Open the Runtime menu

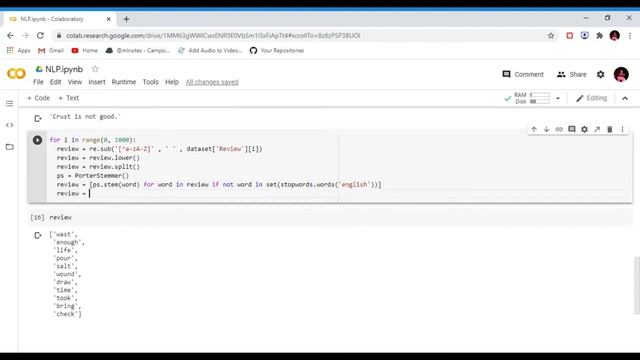click(124, 82)
